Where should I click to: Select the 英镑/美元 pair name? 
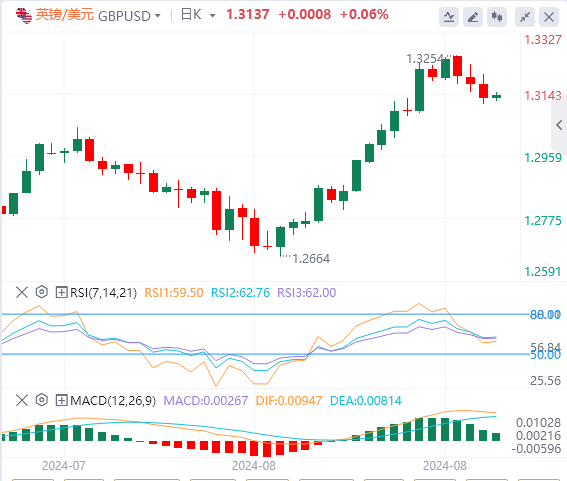point(65,15)
